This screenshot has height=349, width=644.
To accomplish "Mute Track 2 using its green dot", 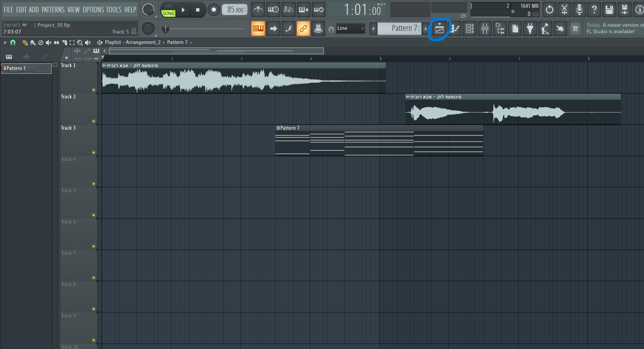I will (x=93, y=121).
